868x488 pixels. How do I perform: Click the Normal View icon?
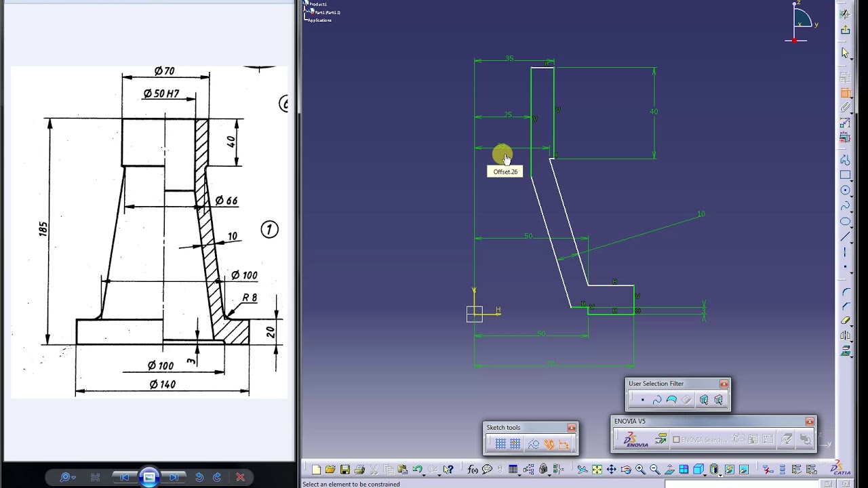point(669,469)
